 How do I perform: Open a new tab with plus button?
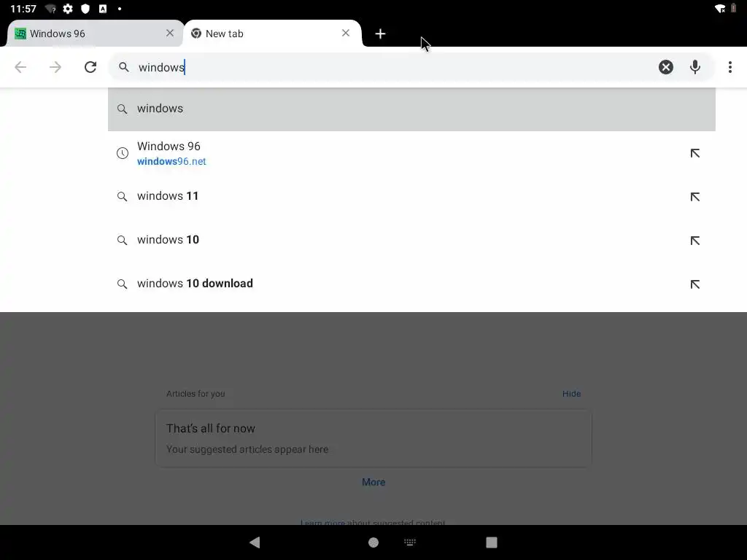[x=380, y=34]
